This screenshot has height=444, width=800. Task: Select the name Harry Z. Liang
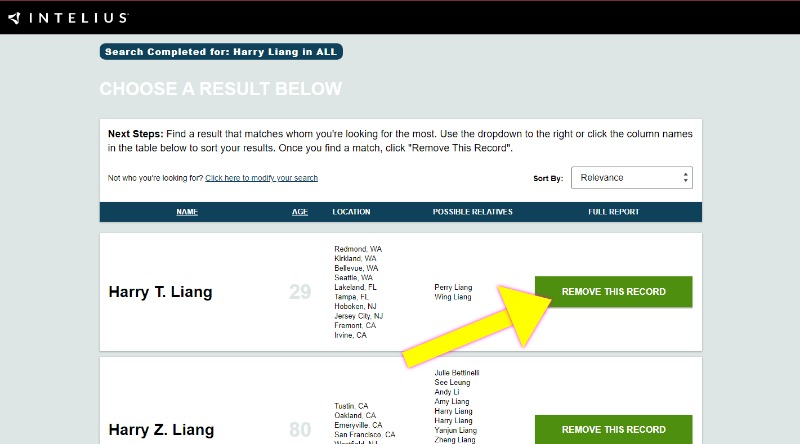[x=161, y=430]
